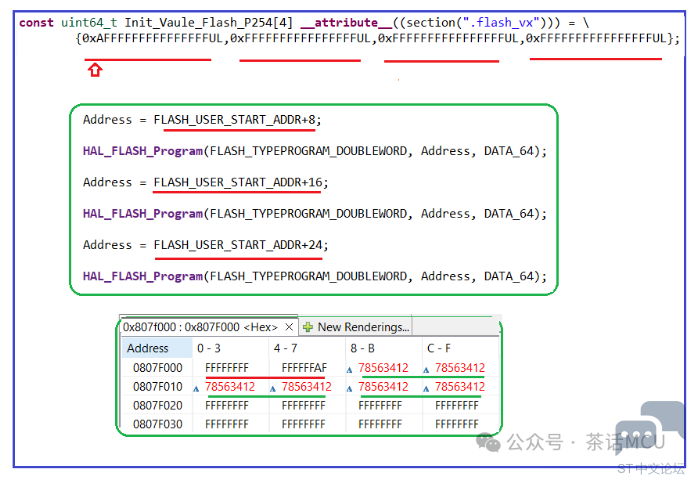The height and width of the screenshot is (484, 694).
Task: Click the red upward arrow annotation
Action: (x=95, y=69)
